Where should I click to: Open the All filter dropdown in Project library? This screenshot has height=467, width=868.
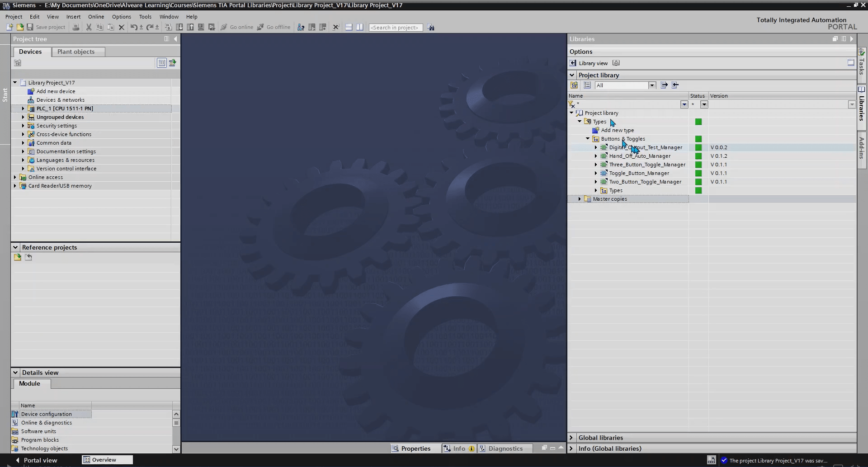tap(651, 85)
